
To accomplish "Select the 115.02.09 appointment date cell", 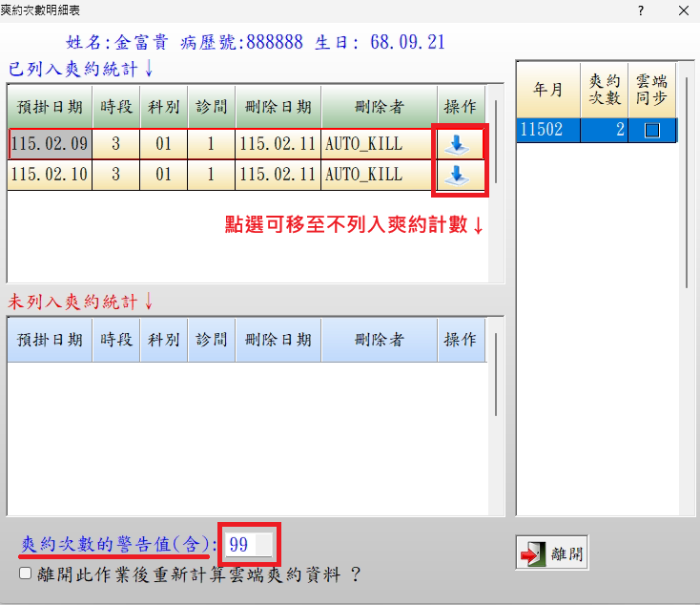I will pyautogui.click(x=51, y=145).
